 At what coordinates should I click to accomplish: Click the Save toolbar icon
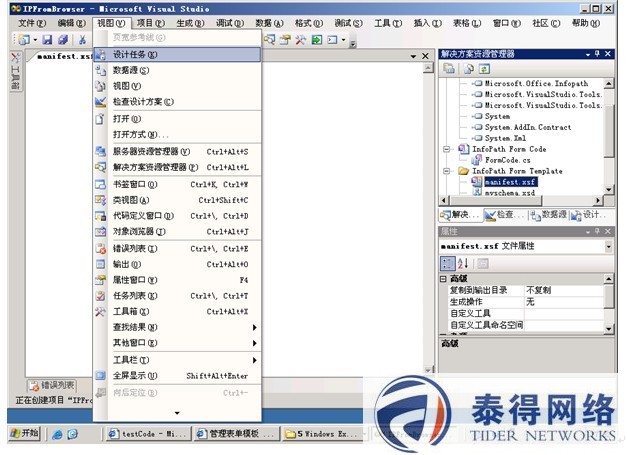point(47,40)
